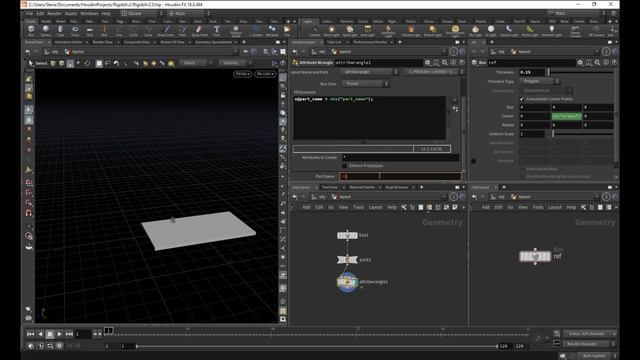Click Thickness slider in Box parameters
The width and height of the screenshot is (640, 360).
[580, 72]
